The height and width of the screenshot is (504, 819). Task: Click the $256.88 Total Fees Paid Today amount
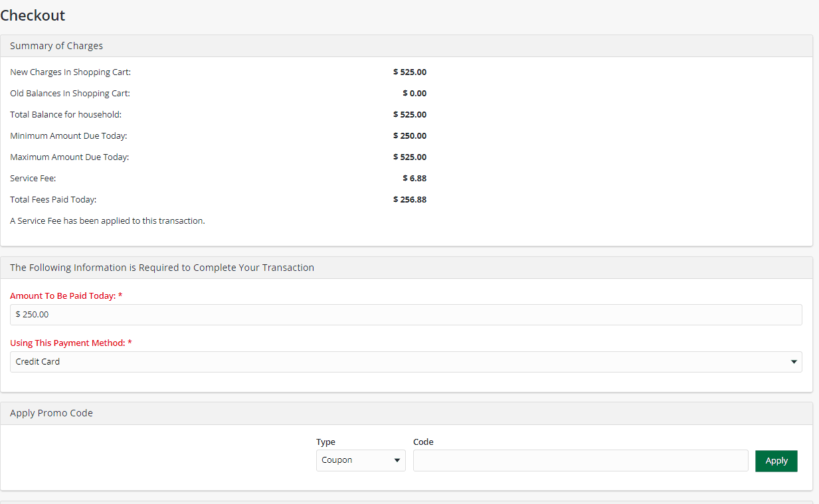click(x=410, y=199)
